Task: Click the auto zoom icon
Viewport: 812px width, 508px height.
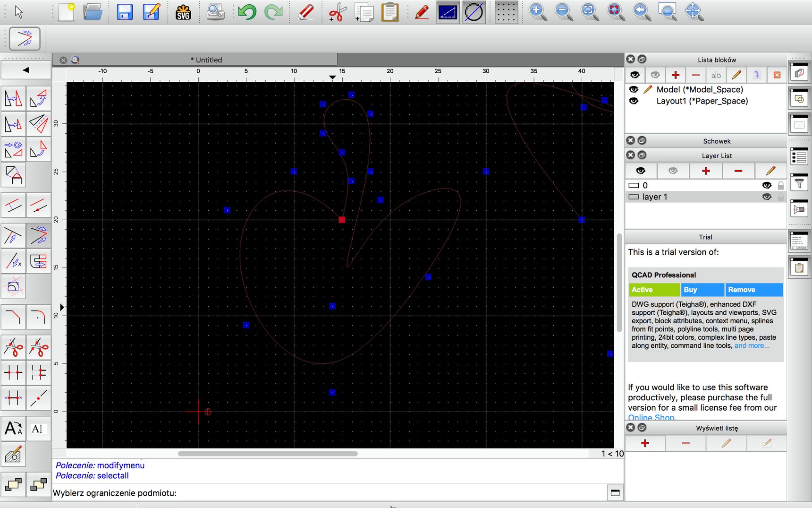Action: click(x=590, y=12)
